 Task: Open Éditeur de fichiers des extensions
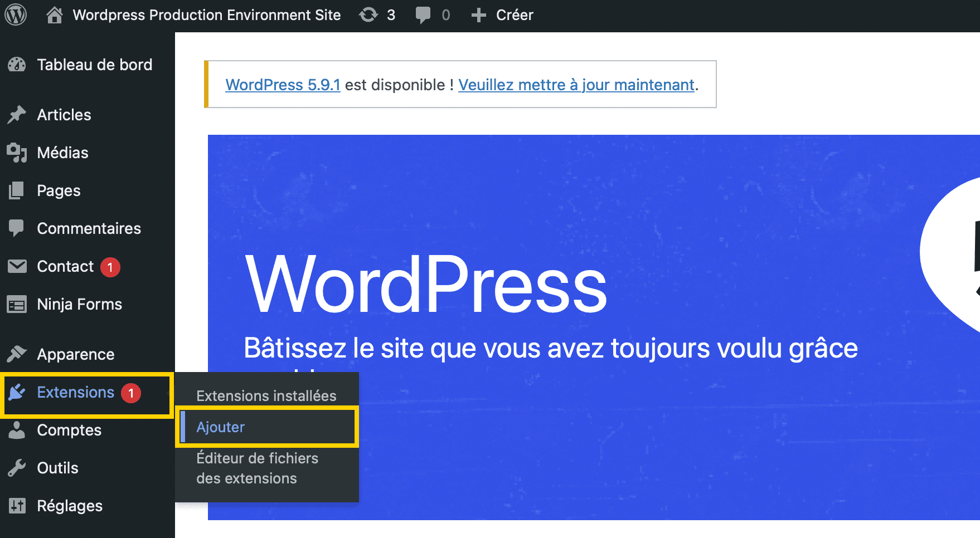(x=257, y=468)
